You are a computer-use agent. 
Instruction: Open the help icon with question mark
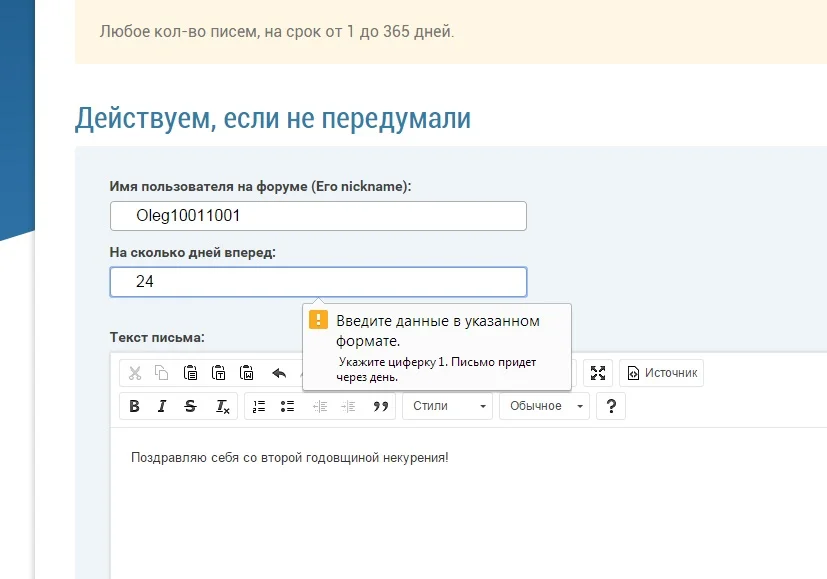(x=611, y=405)
